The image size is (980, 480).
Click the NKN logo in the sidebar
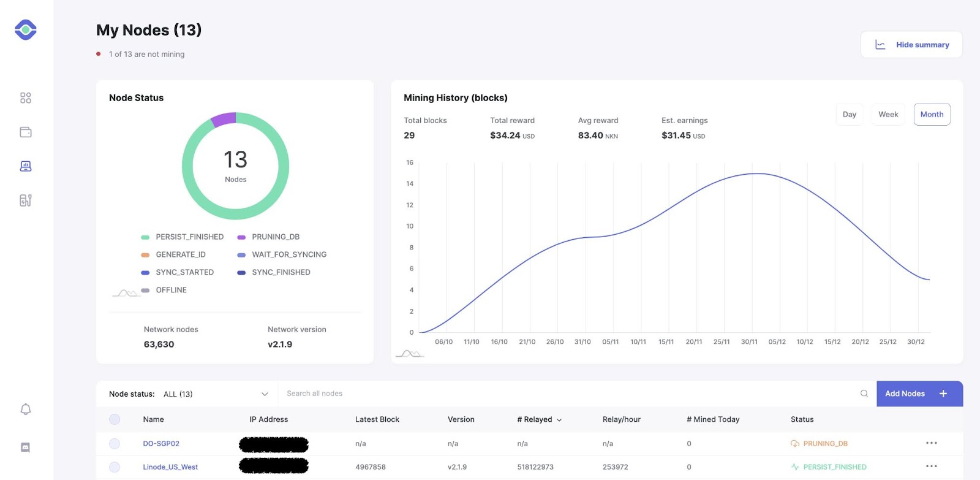26,29
